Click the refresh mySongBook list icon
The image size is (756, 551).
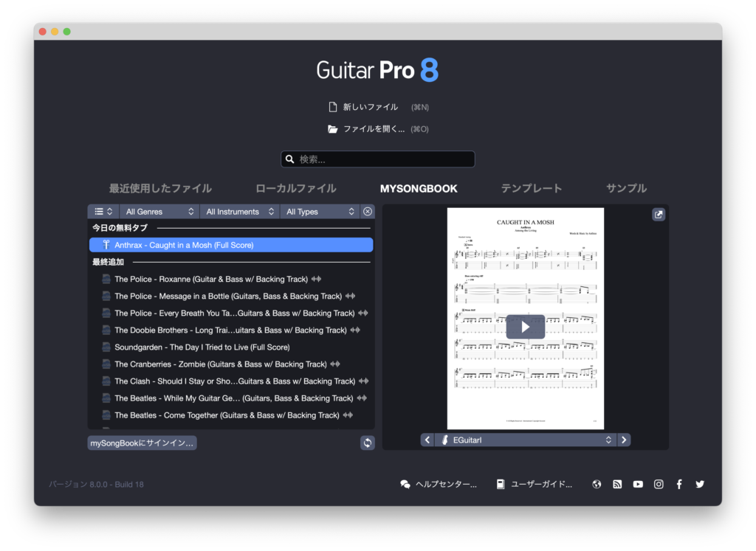point(368,443)
